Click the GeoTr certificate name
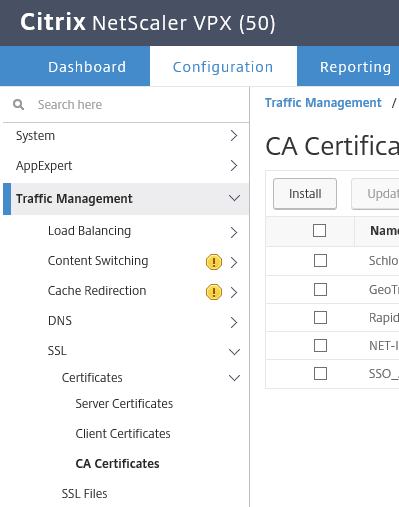This screenshot has width=399, height=507. tap(384, 290)
